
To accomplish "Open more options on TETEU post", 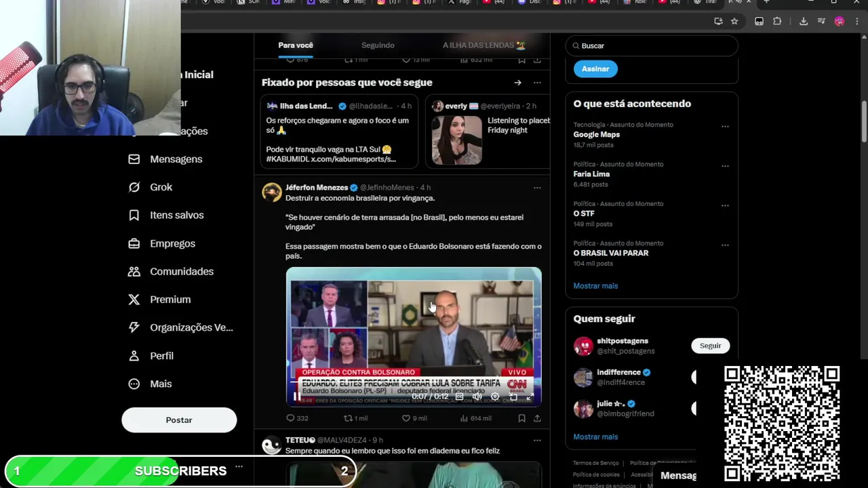I will click(x=537, y=441).
